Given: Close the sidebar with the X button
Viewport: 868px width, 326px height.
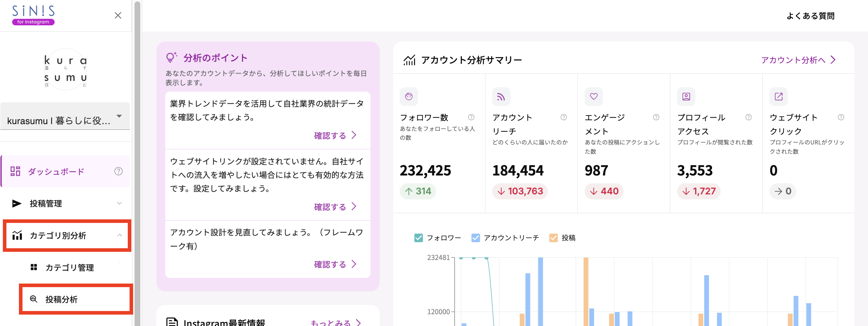Looking at the screenshot, I should coord(118,15).
